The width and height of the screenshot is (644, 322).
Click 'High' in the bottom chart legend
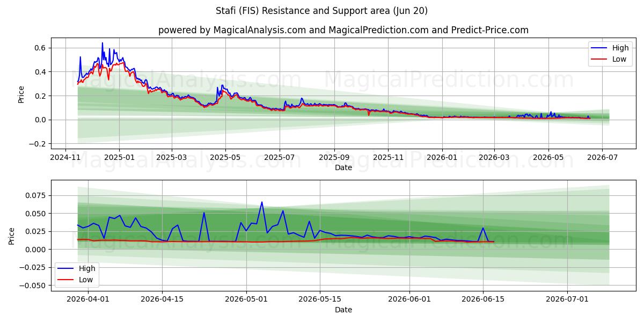87,268
